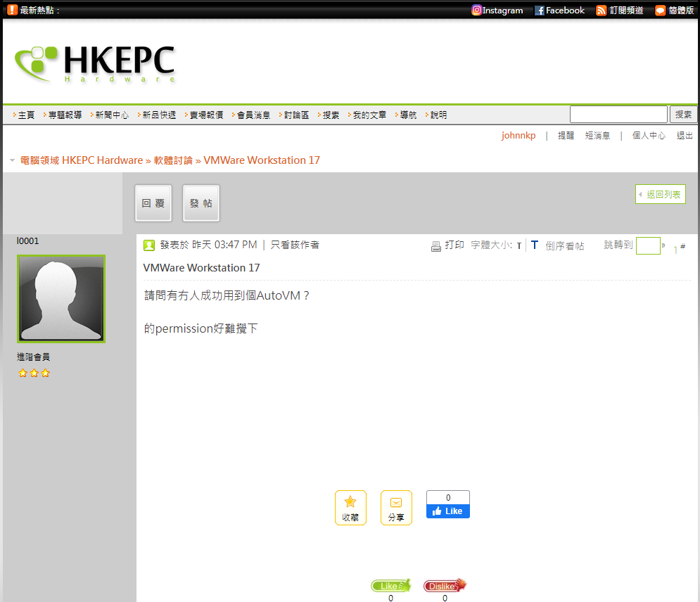700x602 pixels.
Task: Open johnnkp's profile link
Action: coord(518,136)
